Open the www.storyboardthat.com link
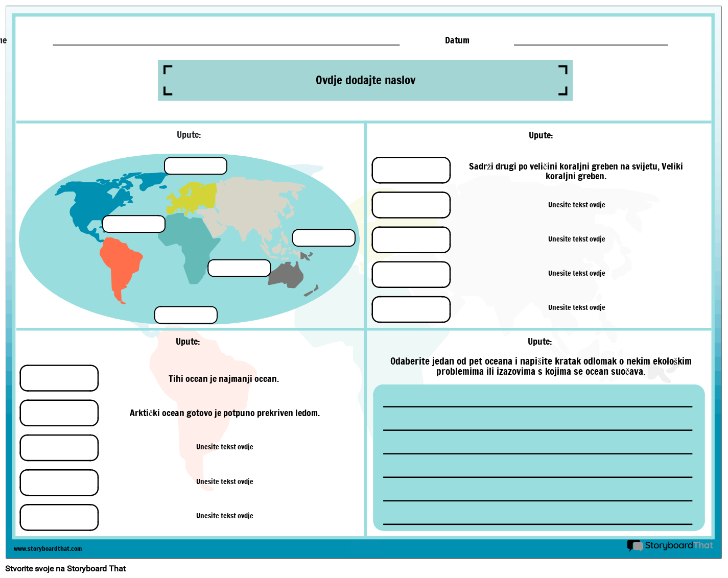Screen dimensions: 728x578 tap(48, 549)
